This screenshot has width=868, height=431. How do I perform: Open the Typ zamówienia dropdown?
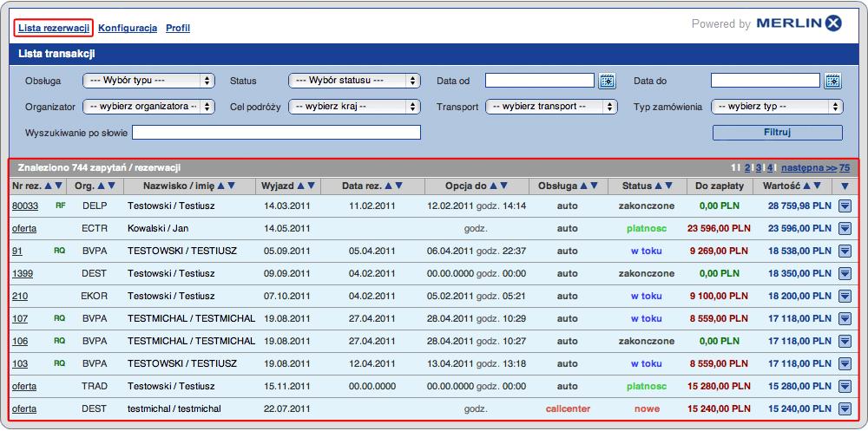pos(777,107)
